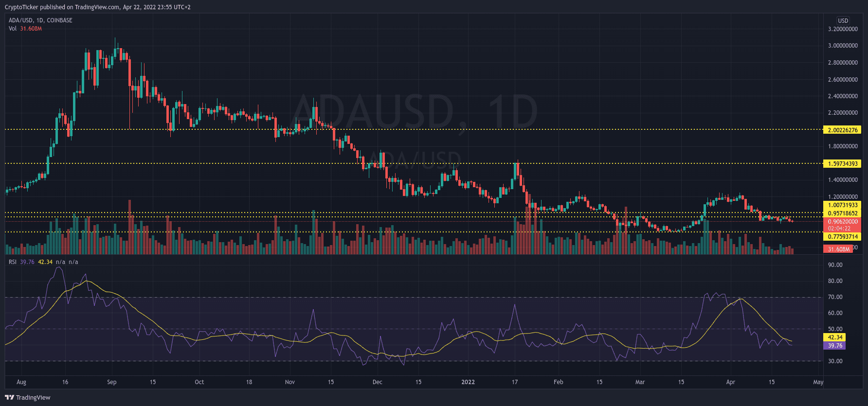Click the May marker on the time axis
The width and height of the screenshot is (868, 406).
(x=818, y=382)
